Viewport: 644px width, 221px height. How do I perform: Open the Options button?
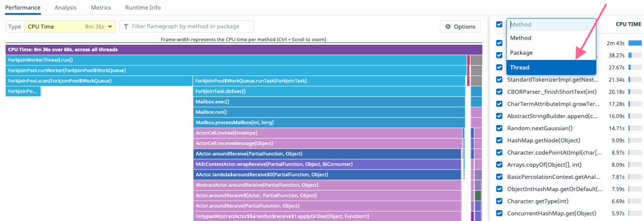tap(460, 27)
